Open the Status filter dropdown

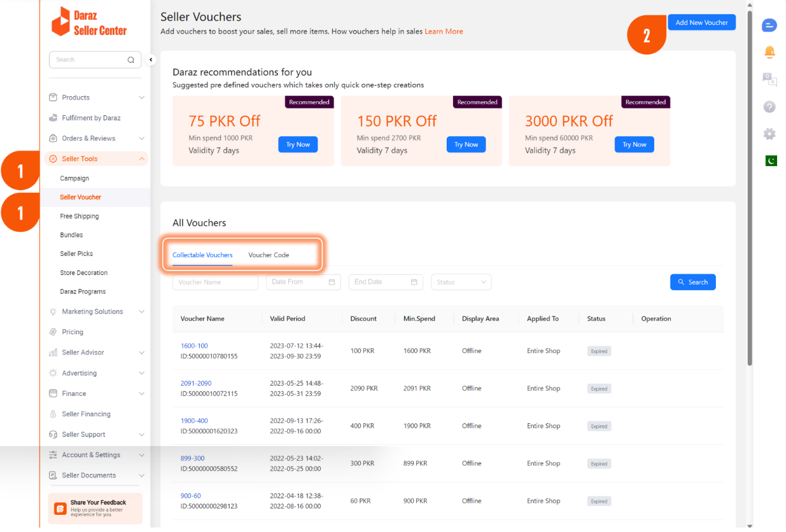[x=461, y=282]
